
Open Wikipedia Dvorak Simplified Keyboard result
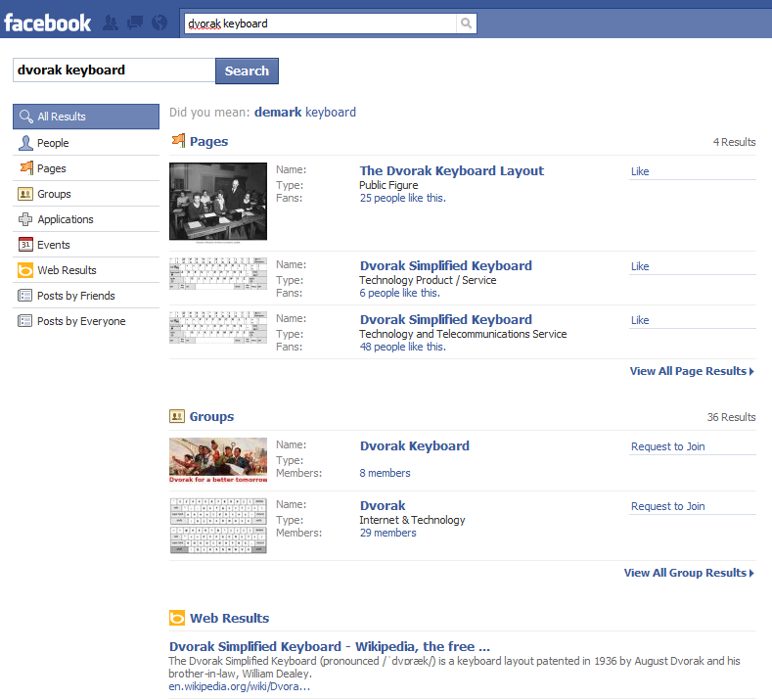coord(330,646)
